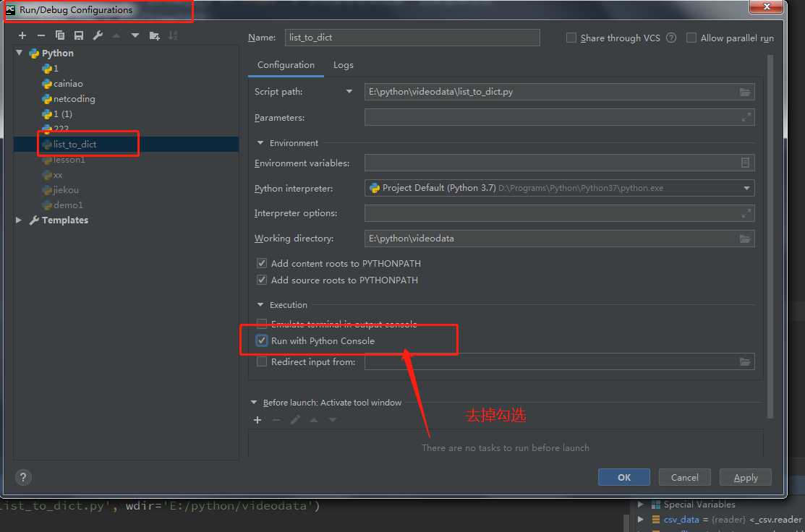Select the demo1 configuration
805x532 pixels.
pyautogui.click(x=68, y=205)
